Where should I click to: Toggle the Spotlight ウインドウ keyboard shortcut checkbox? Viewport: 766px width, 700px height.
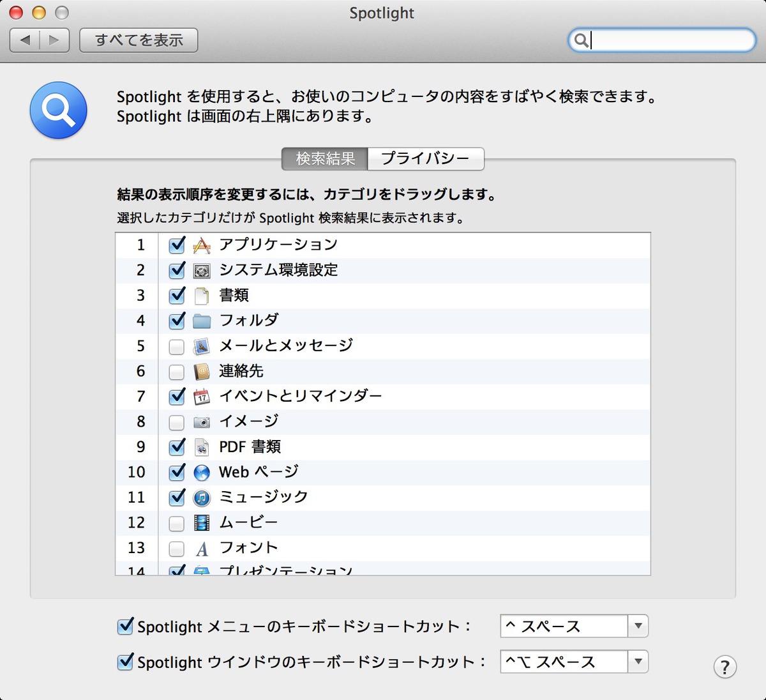(126, 661)
